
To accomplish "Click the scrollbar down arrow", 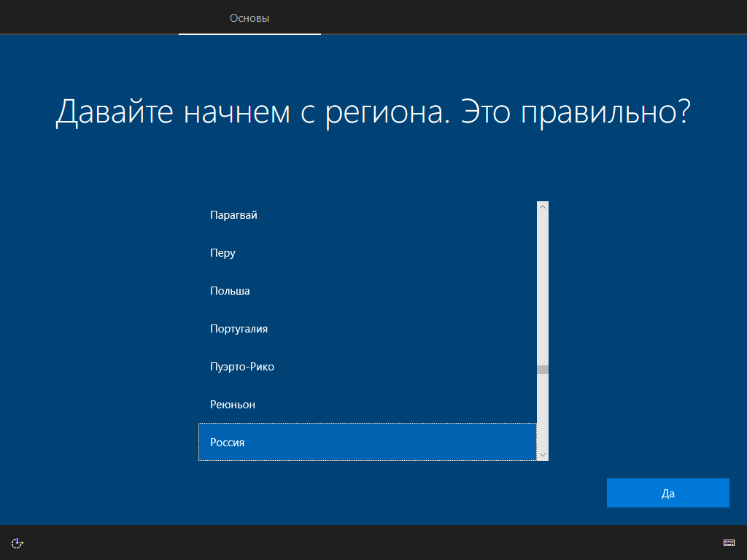I will coord(543,455).
